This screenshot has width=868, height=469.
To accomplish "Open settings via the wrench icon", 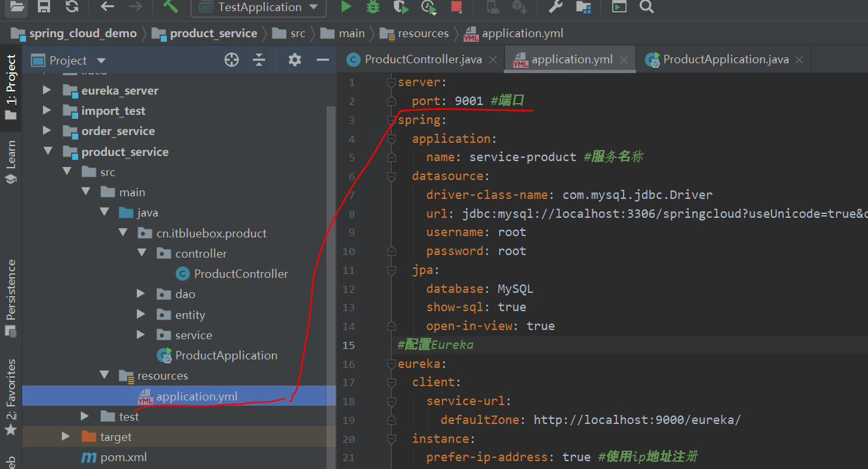I will coord(555,7).
